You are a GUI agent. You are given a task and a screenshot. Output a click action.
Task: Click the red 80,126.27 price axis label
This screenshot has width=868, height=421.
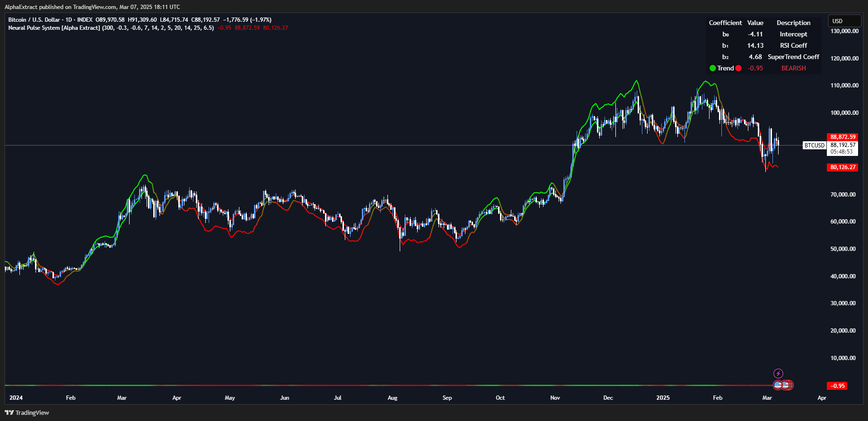843,167
